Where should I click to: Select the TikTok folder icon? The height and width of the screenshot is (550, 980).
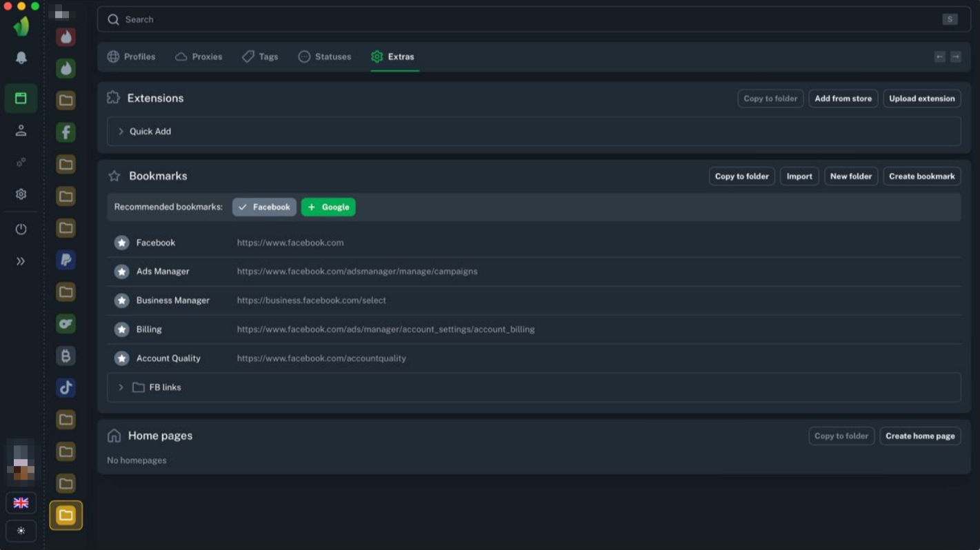point(66,387)
